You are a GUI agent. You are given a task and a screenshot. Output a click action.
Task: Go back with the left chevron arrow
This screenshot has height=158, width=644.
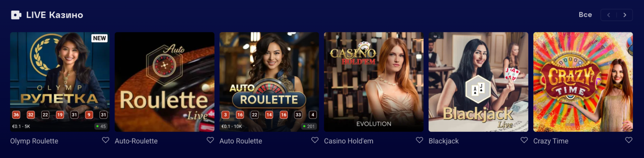(x=609, y=15)
